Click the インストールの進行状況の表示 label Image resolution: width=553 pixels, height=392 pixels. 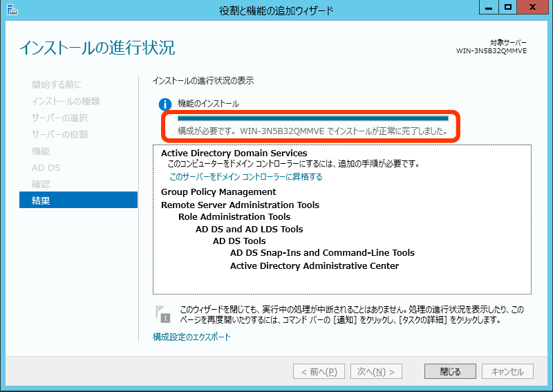point(203,81)
